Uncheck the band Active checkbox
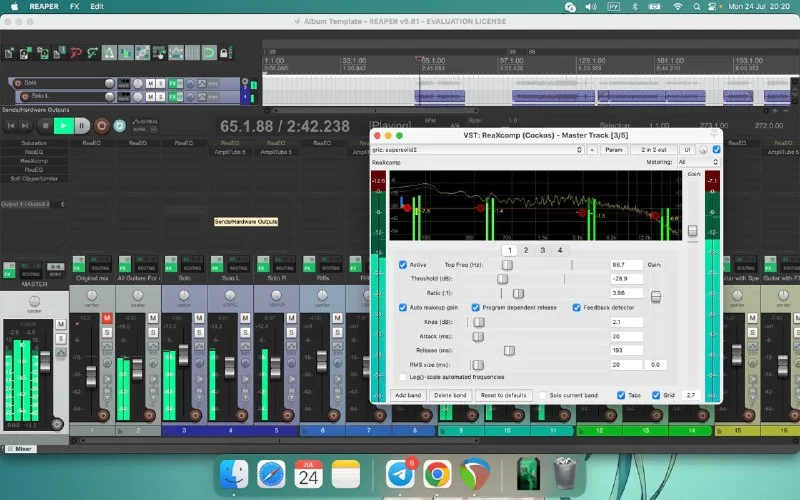 click(x=403, y=265)
